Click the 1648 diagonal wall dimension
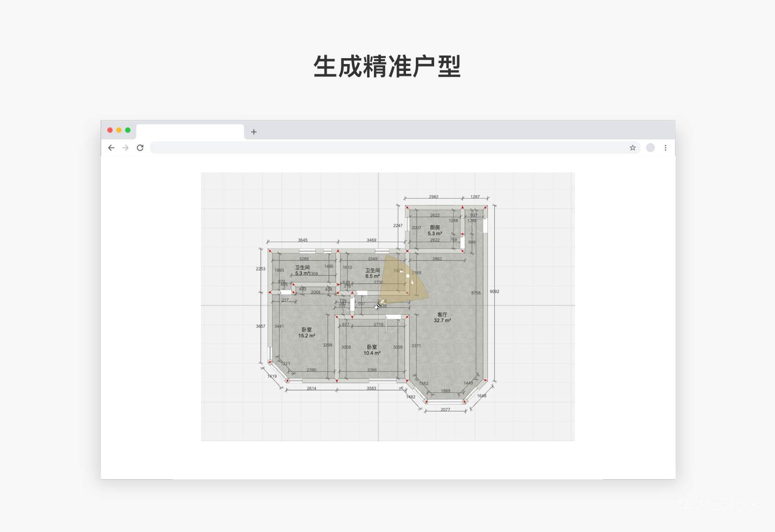The height and width of the screenshot is (532, 775). tap(482, 396)
